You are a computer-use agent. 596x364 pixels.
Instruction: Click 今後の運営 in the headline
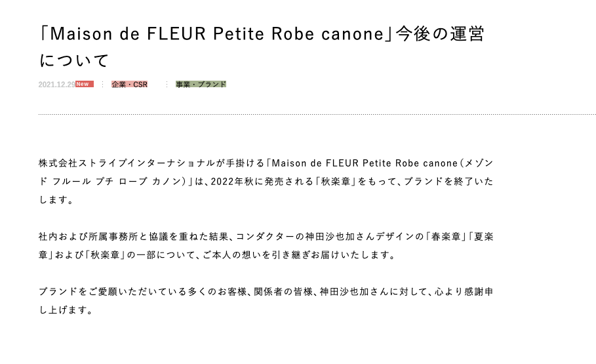tap(440, 34)
